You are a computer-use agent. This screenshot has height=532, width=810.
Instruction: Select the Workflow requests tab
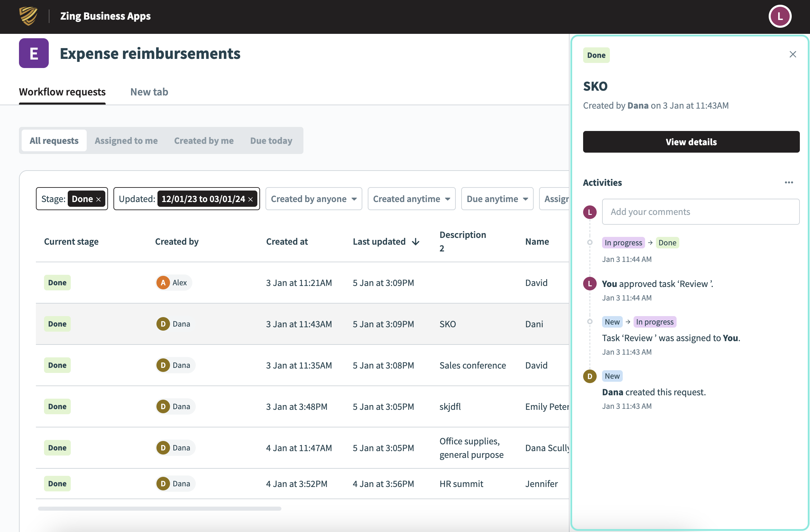tap(62, 92)
